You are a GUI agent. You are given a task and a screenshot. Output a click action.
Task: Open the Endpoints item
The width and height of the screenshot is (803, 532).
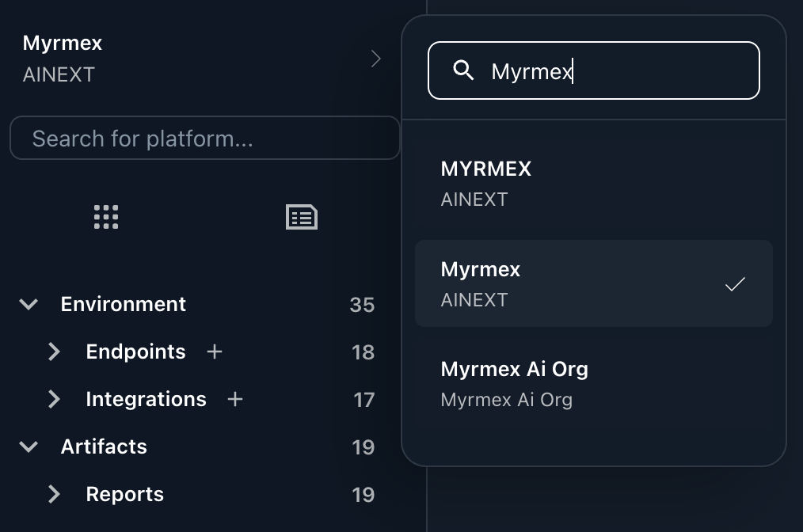(x=135, y=351)
